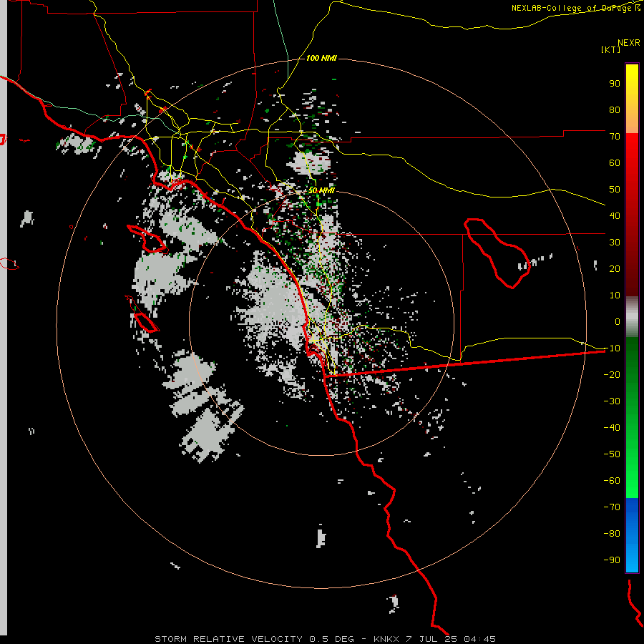Viewport: 644px width, 644px height.
Task: Select the 80 value on velocity scale
Action: tap(615, 110)
